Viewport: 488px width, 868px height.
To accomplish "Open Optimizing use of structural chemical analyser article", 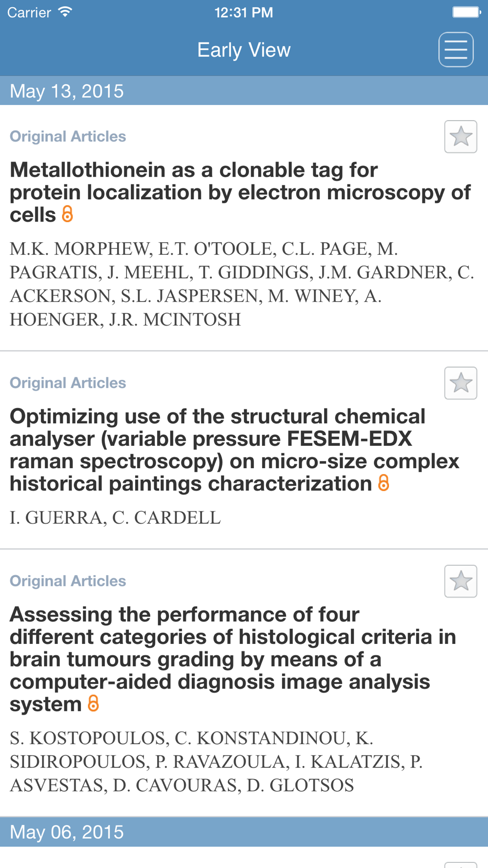I will 234,450.
